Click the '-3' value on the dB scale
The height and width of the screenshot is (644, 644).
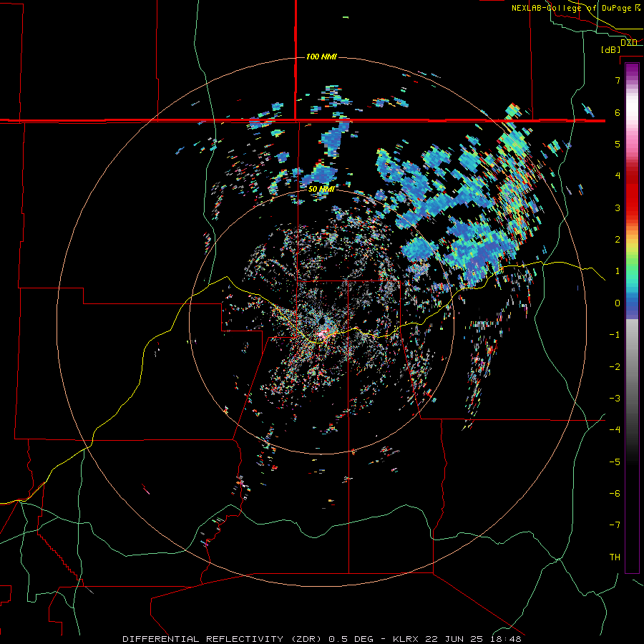point(615,399)
